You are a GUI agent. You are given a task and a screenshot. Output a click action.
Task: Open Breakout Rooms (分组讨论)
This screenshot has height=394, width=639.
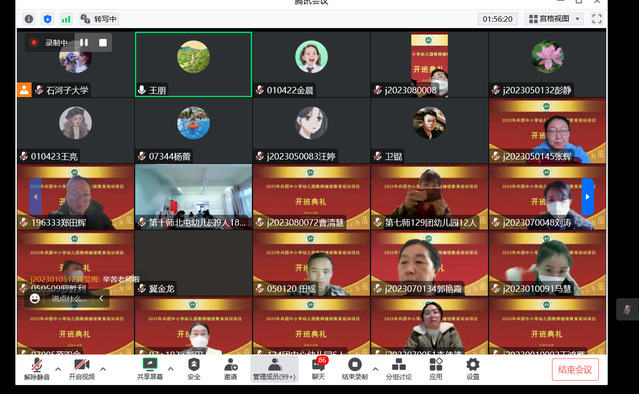(x=399, y=369)
